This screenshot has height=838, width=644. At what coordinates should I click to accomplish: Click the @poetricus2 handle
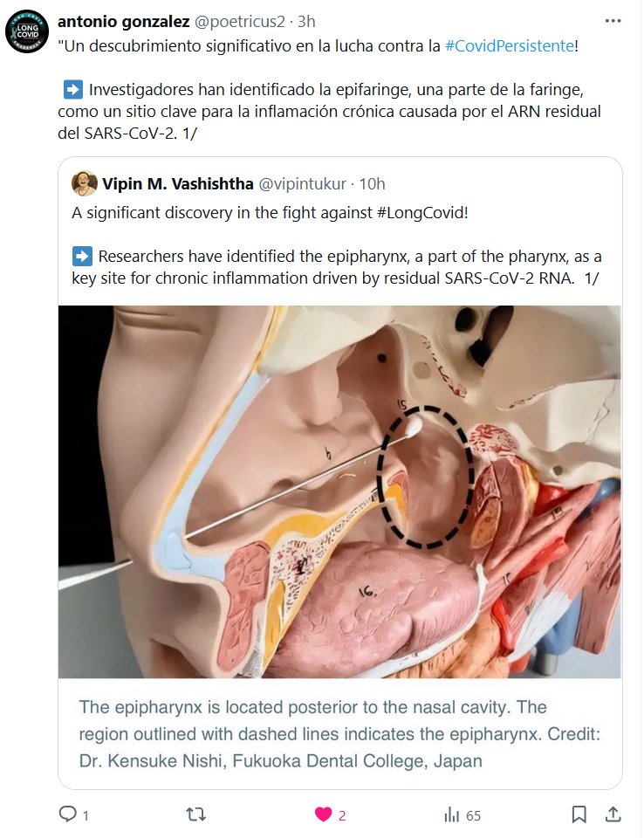coord(239,21)
